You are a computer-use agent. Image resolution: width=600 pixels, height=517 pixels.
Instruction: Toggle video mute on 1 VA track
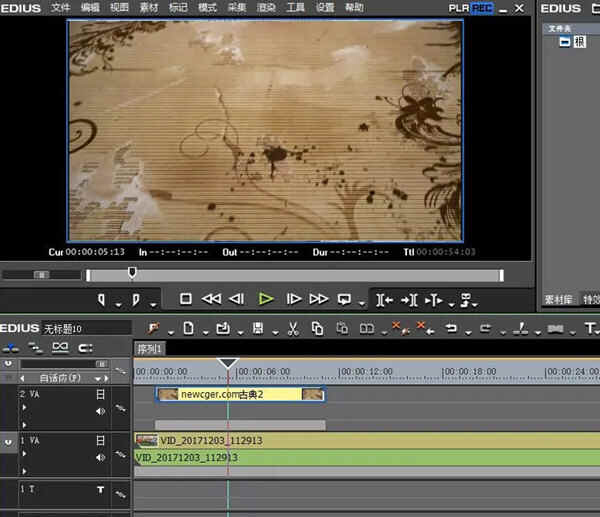[100, 440]
